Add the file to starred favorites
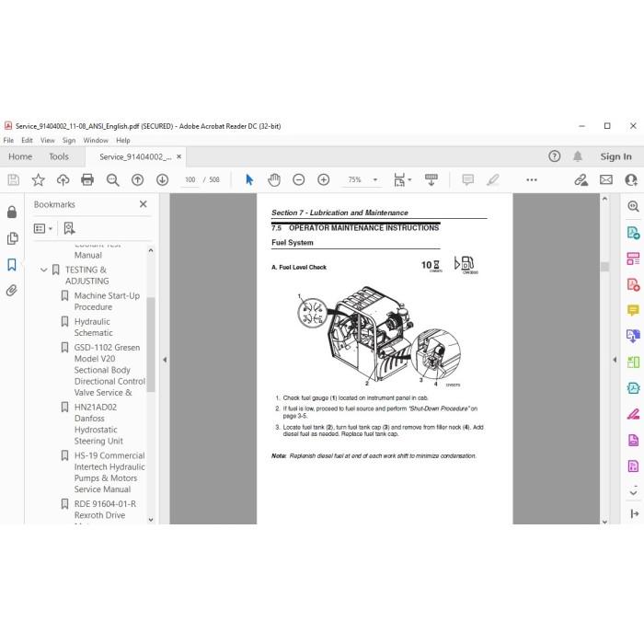Screen dimensions: 644x644 pyautogui.click(x=39, y=180)
